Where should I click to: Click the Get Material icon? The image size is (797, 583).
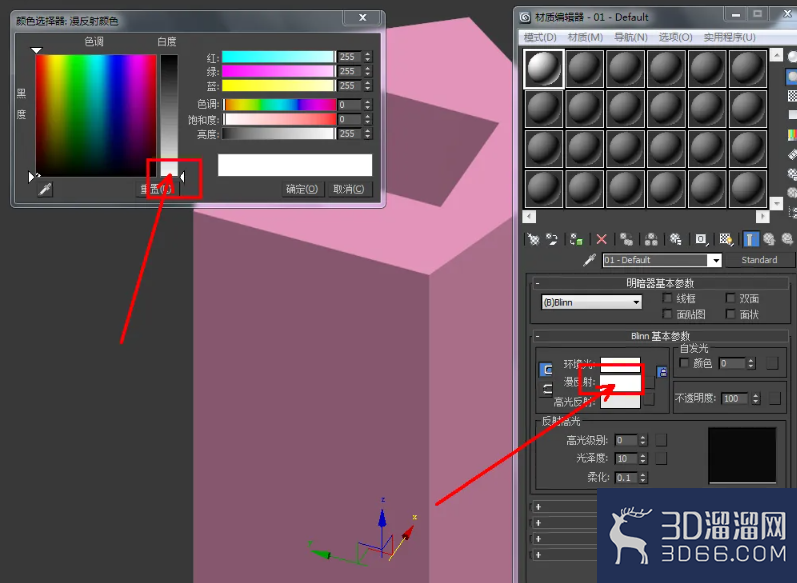click(x=533, y=239)
